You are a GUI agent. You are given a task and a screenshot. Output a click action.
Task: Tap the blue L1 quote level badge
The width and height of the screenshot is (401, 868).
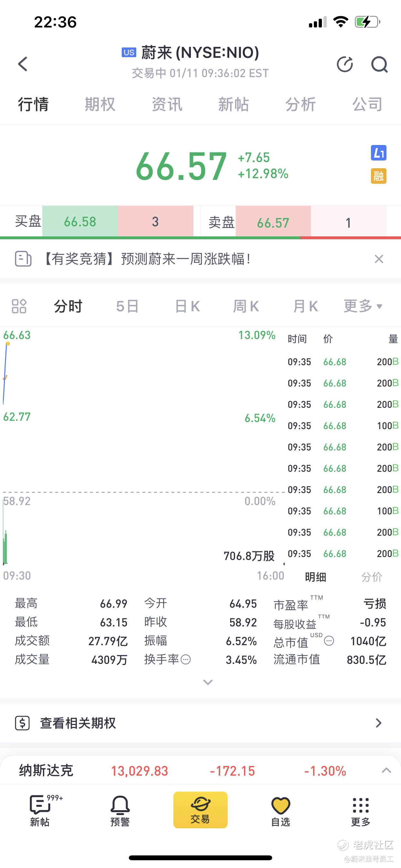click(x=378, y=153)
